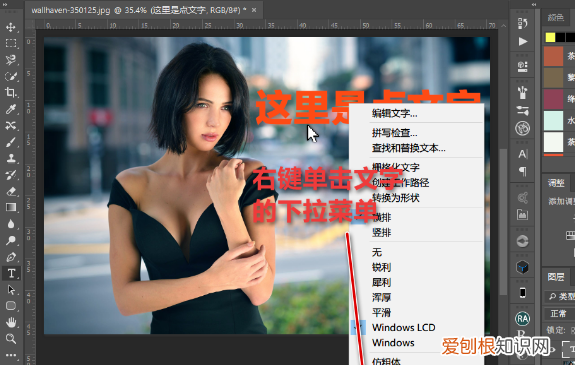Open the 类型 layer filter dropdown
This screenshot has width=575, height=365.
click(x=560, y=296)
